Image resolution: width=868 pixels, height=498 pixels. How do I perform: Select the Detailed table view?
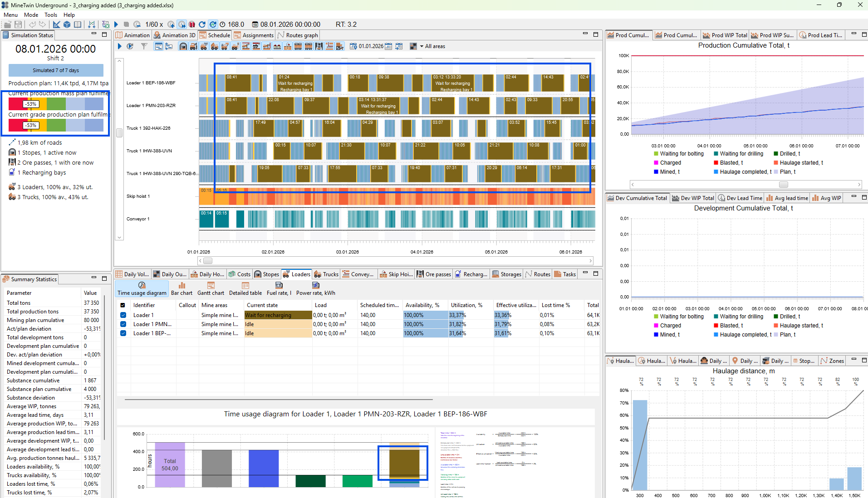pos(245,289)
